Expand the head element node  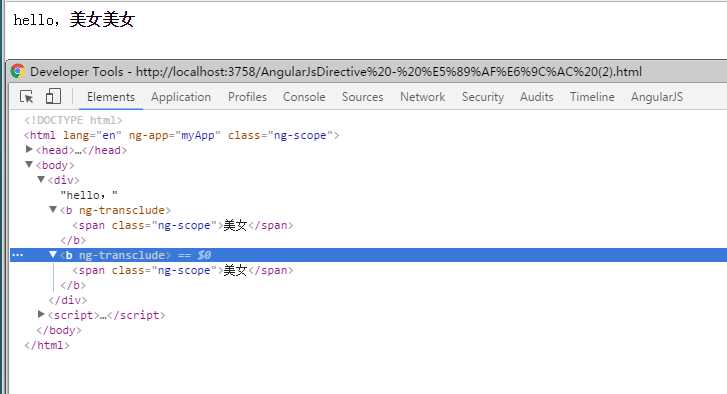(29, 149)
